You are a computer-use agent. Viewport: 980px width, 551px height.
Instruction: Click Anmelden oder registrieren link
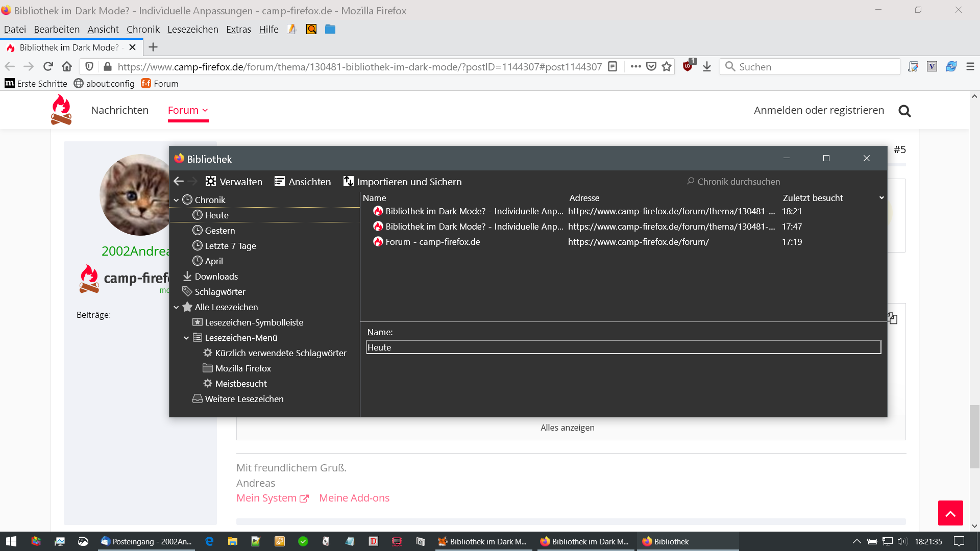819,110
